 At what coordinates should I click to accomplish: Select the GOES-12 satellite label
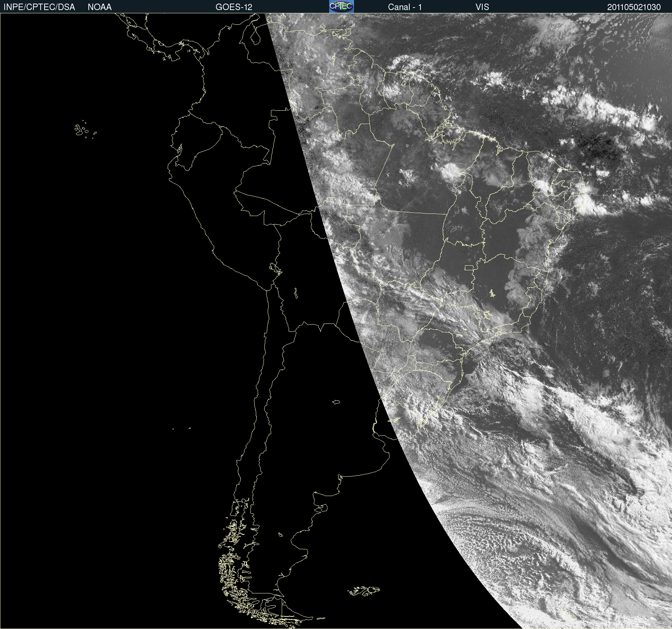tap(234, 7)
